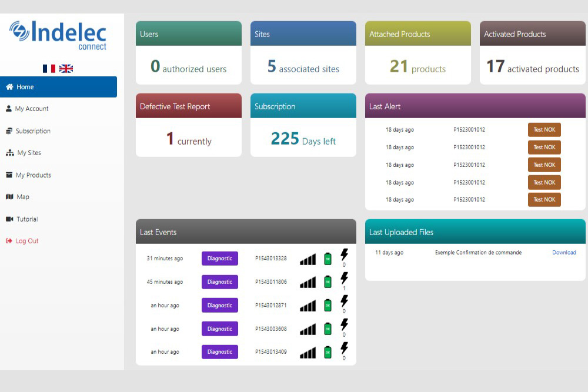Click lightning bolt icon for P1543012871
This screenshot has height=392, width=588.
click(x=344, y=301)
